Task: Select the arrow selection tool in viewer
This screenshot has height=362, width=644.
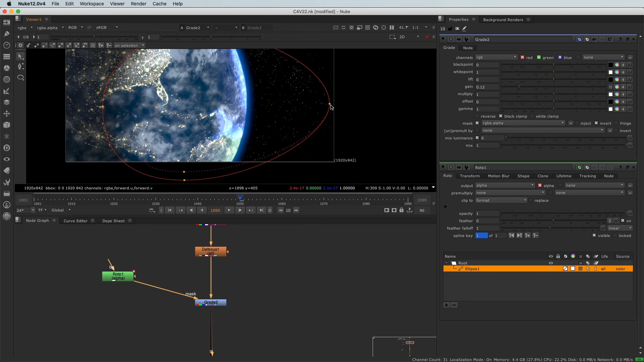Action: pyautogui.click(x=20, y=56)
